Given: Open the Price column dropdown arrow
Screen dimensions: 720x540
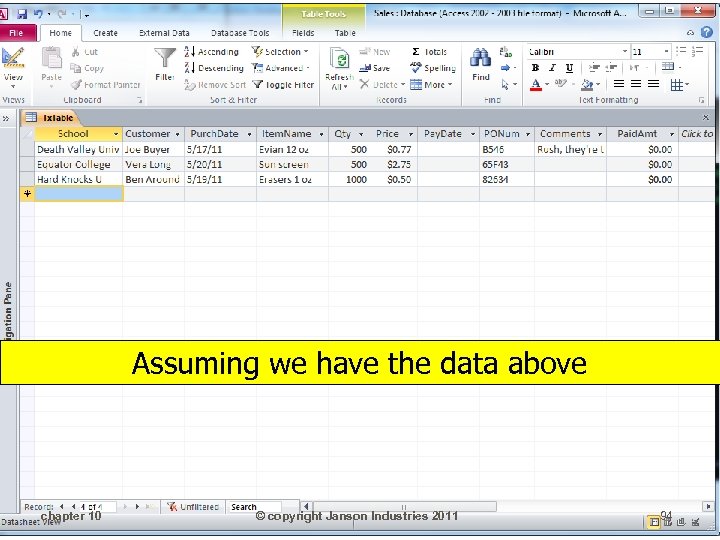Looking at the screenshot, I should 411,134.
